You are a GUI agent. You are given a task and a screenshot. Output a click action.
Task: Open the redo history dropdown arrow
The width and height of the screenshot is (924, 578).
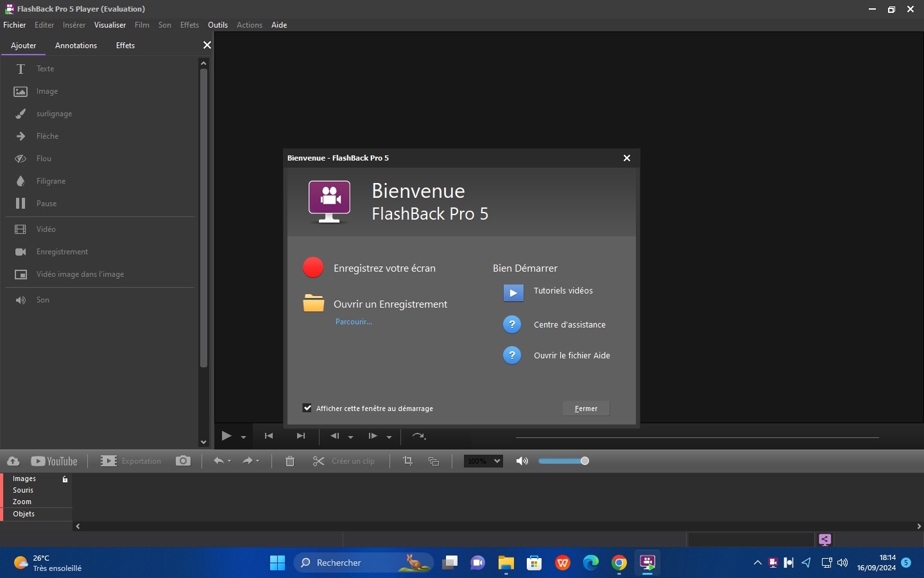(258, 461)
